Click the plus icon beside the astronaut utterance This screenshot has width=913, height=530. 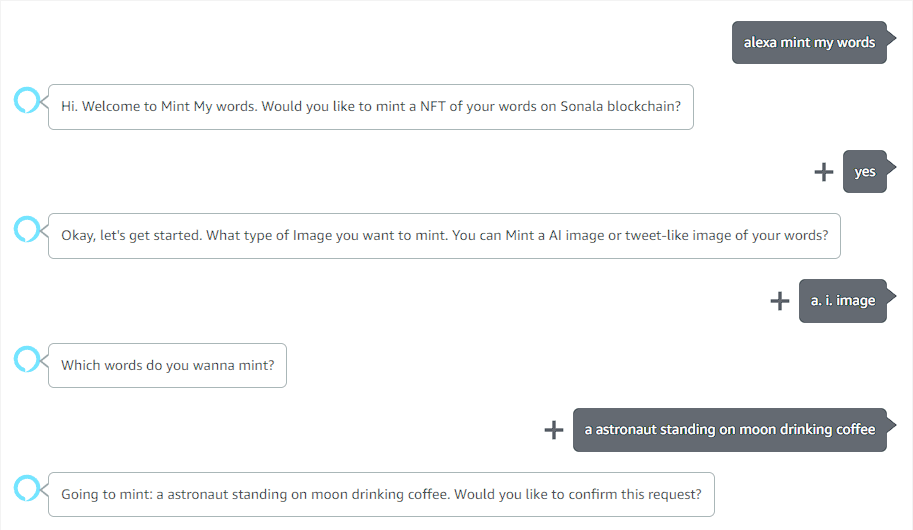pyautogui.click(x=554, y=430)
